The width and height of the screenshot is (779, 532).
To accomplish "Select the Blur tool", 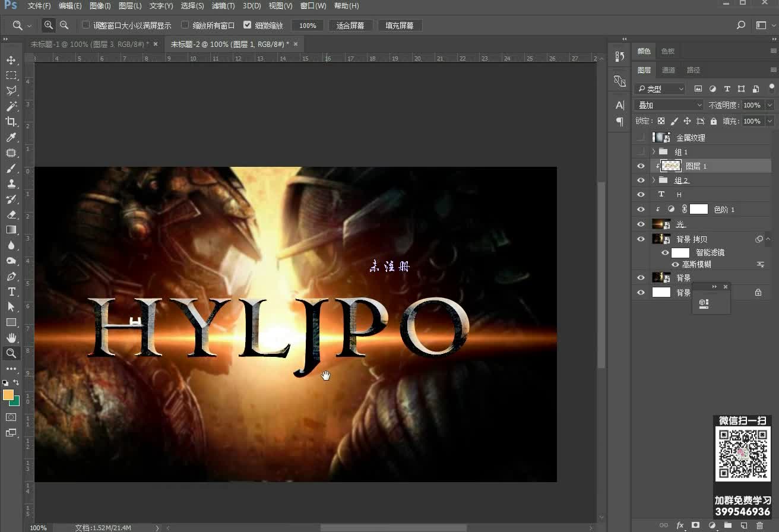I will coord(11,245).
